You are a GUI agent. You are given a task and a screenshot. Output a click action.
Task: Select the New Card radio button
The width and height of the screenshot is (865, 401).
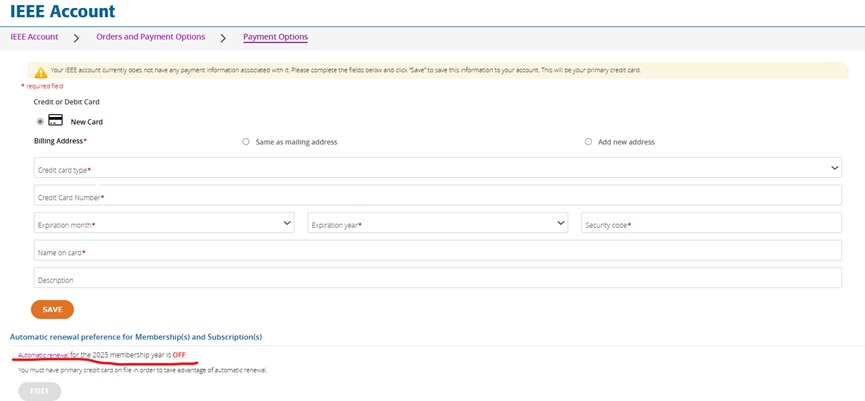pyautogui.click(x=40, y=122)
